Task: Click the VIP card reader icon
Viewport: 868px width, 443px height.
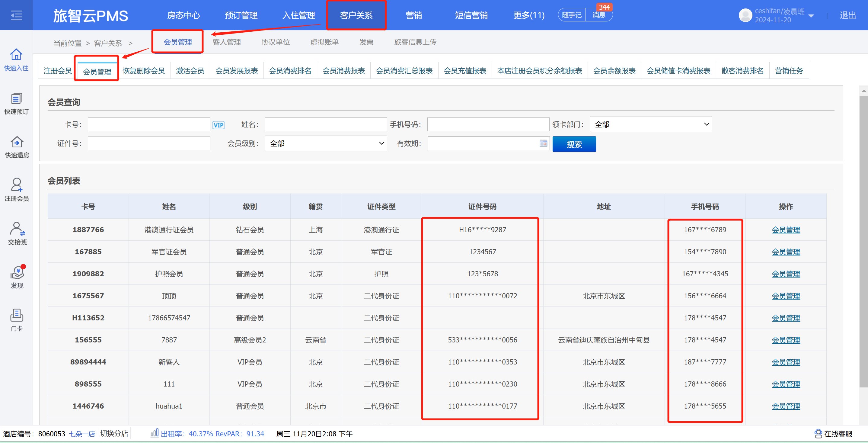Action: coord(218,125)
